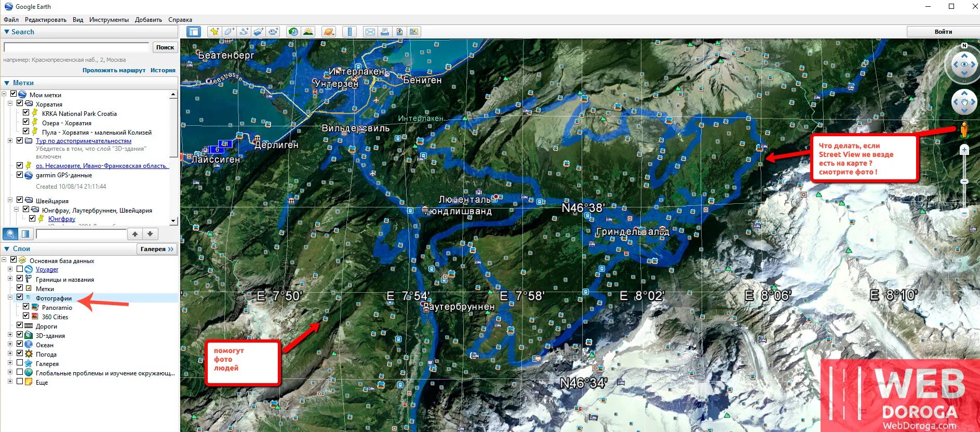Open the Файл menu
The image size is (980, 432).
(x=11, y=20)
